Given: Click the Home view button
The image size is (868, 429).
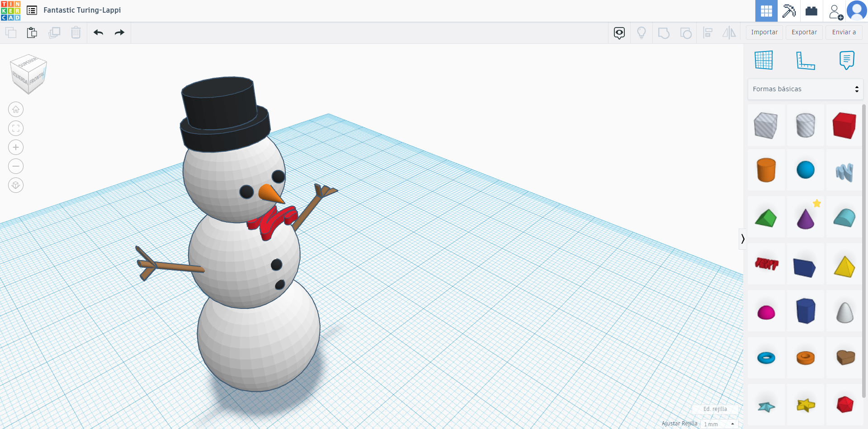Looking at the screenshot, I should click(x=16, y=109).
